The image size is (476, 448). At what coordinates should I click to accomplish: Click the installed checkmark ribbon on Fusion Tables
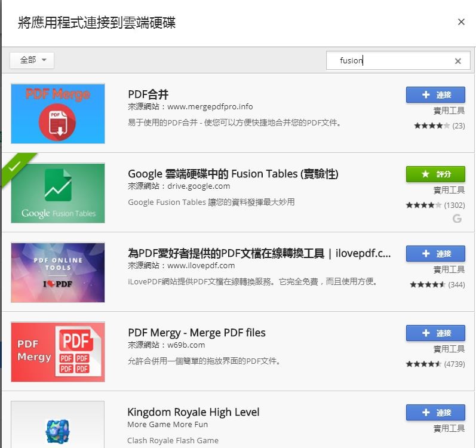point(15,166)
